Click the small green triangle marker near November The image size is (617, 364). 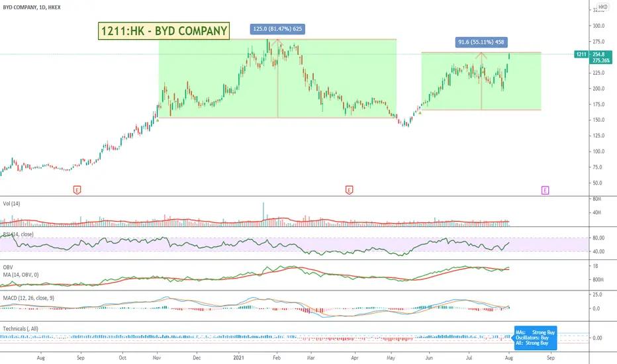pos(158,120)
